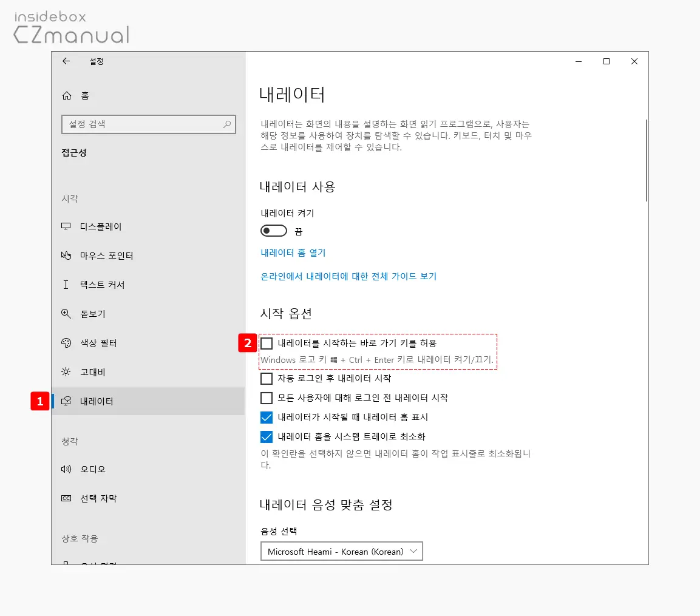
Task: Turn on the 내레이터 켜기 switch
Action: (274, 231)
